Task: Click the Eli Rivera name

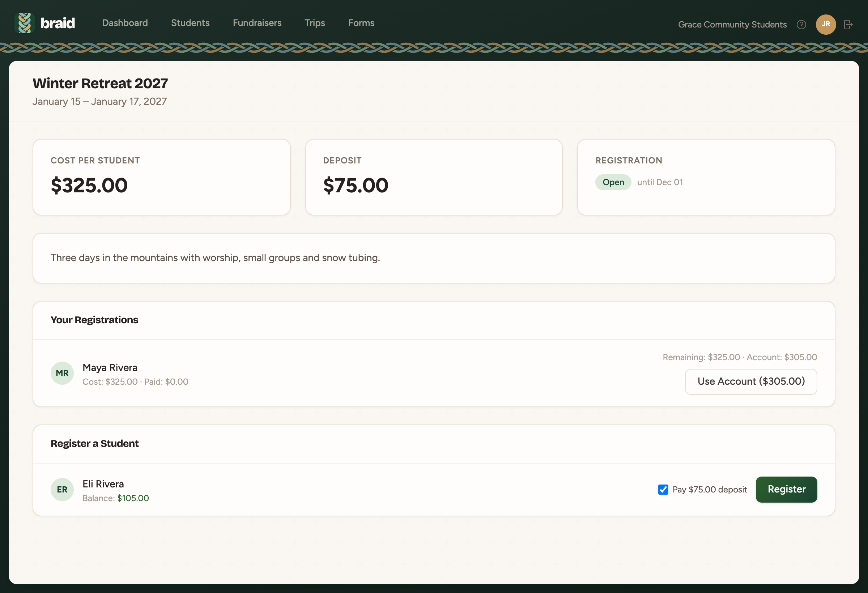Action: click(103, 484)
